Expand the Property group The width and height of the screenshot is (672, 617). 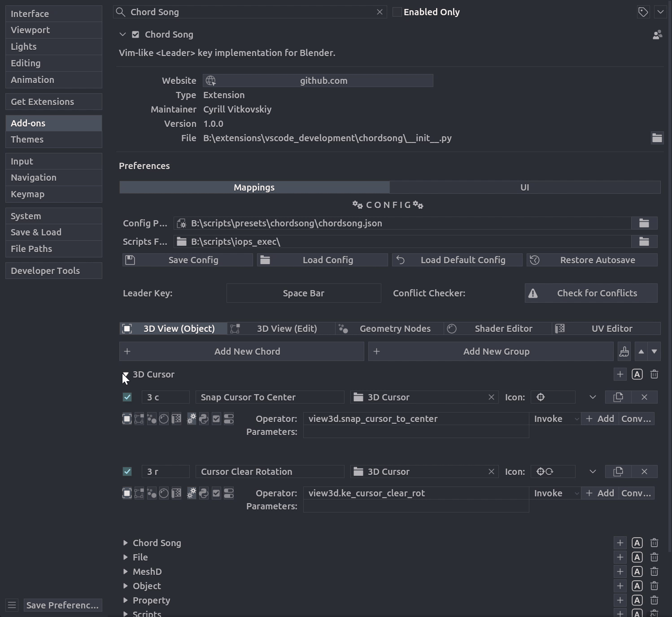pyautogui.click(x=126, y=600)
